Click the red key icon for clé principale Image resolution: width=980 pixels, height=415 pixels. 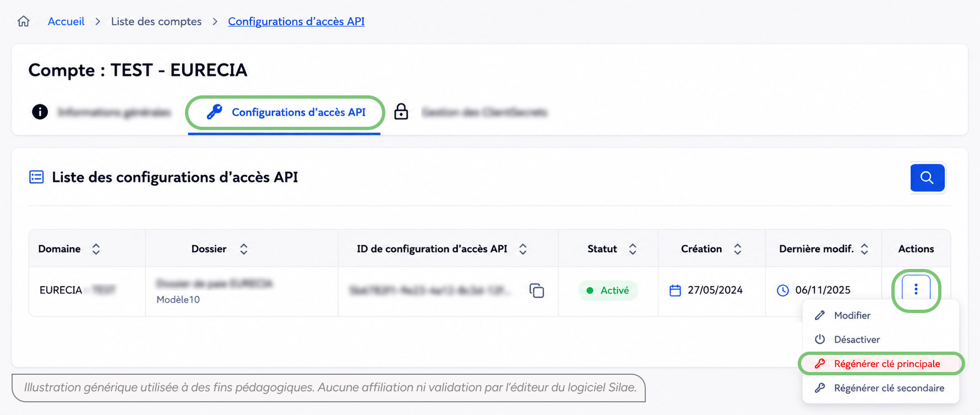820,364
